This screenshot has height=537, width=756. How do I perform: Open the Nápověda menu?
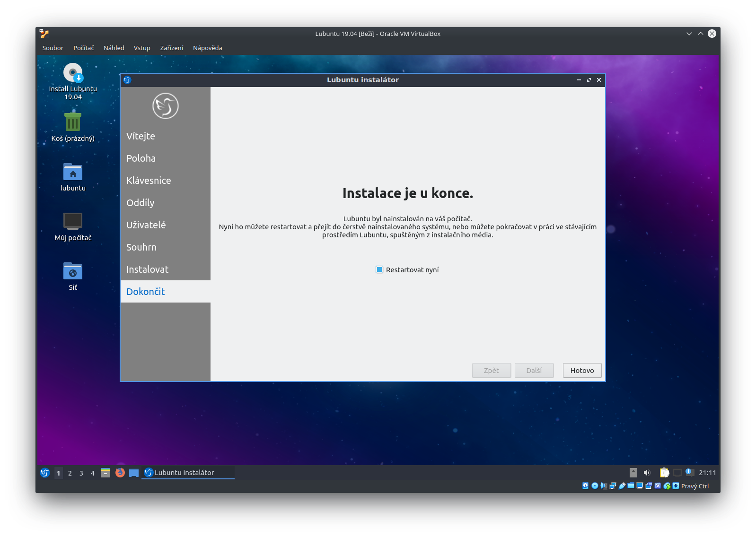coord(208,48)
